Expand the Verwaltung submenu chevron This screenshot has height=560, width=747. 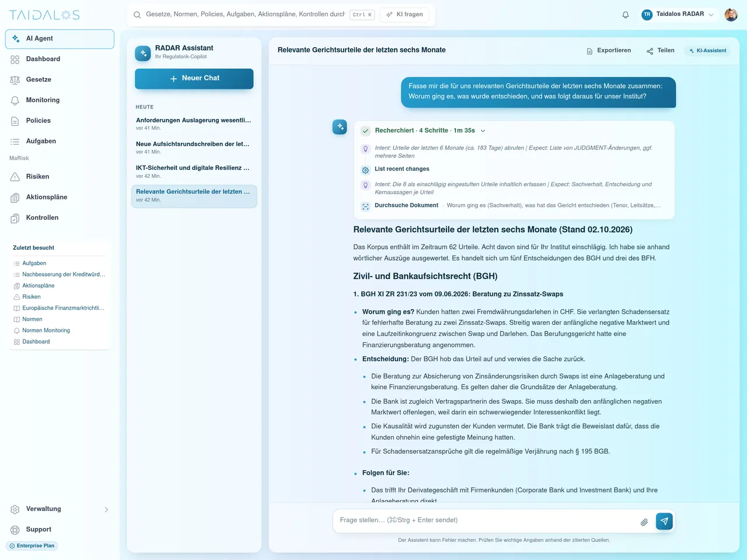(x=106, y=509)
